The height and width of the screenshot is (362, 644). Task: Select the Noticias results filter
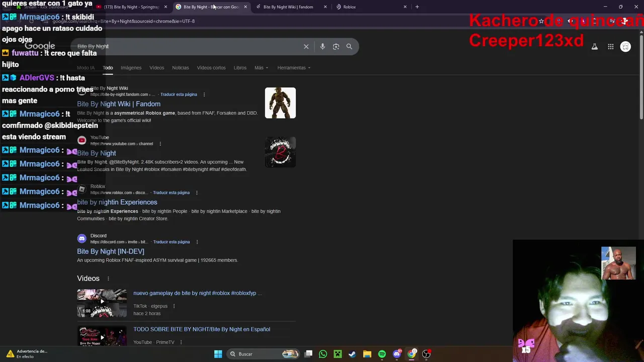click(x=180, y=68)
